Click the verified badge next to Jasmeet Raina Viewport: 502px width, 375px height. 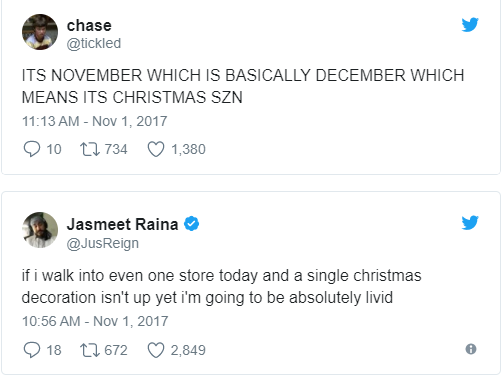coord(192,224)
